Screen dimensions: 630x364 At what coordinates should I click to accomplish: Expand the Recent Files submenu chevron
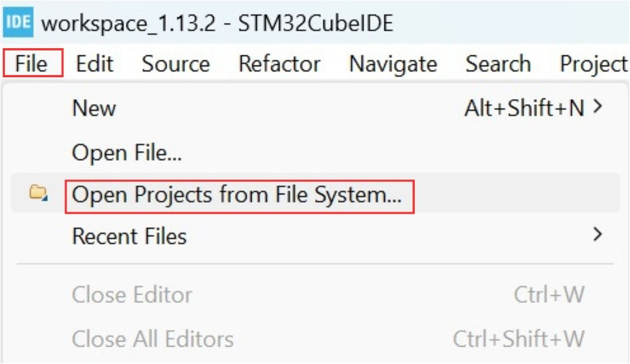(598, 234)
